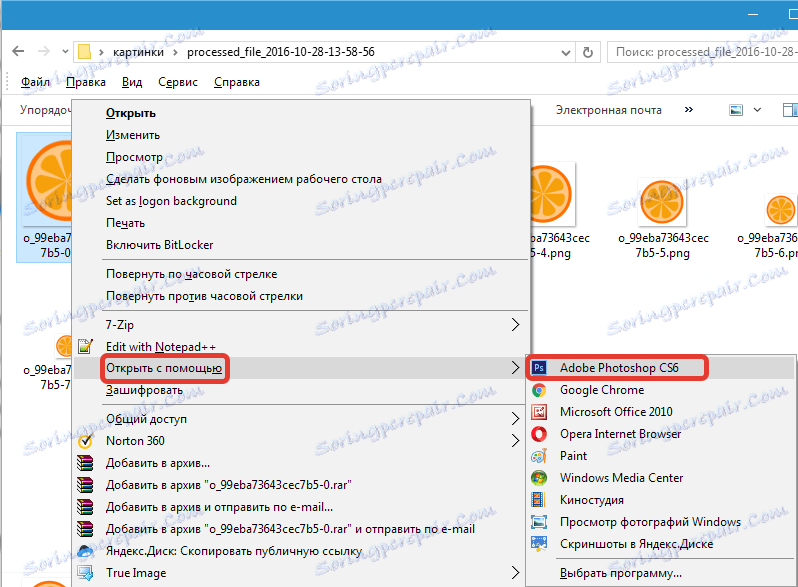The image size is (798, 587).
Task: Expand the Norton 360 submenu arrow
Action: click(x=516, y=441)
